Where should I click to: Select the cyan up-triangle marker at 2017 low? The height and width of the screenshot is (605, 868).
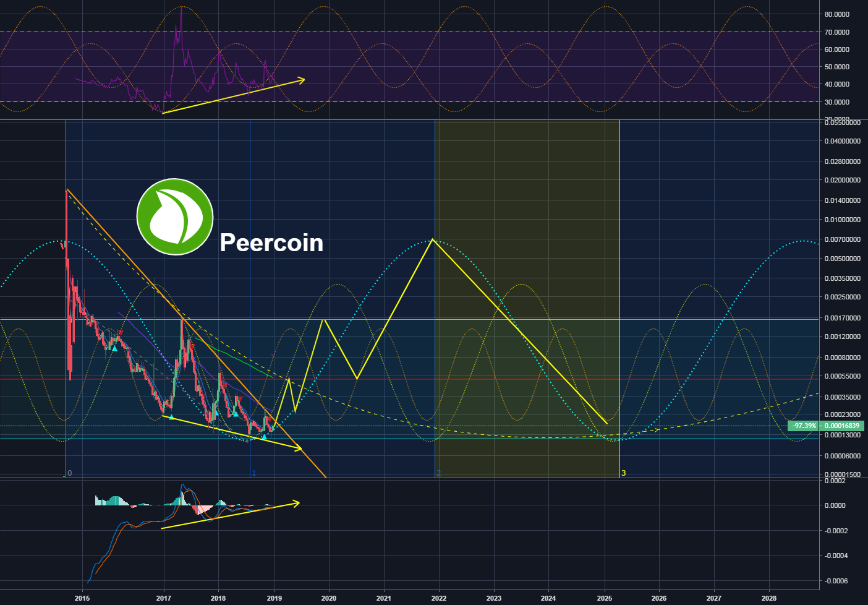coord(171,417)
